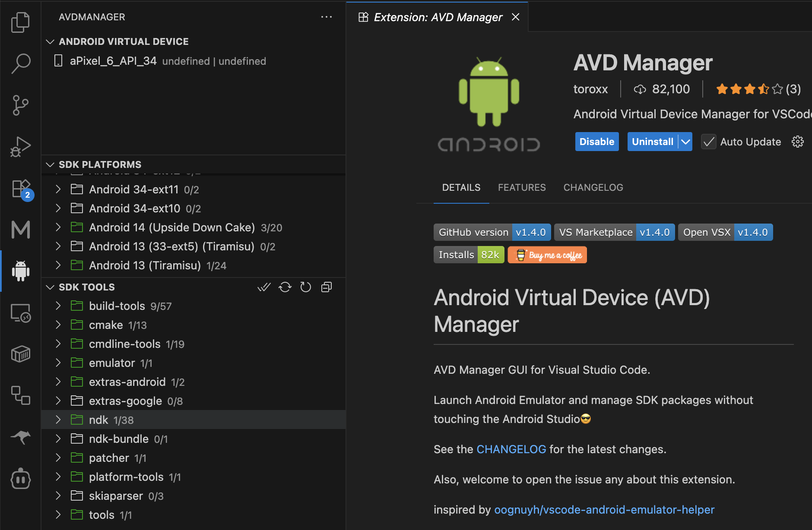
Task: Open Remote Explorer monitor icon
Action: (20, 313)
